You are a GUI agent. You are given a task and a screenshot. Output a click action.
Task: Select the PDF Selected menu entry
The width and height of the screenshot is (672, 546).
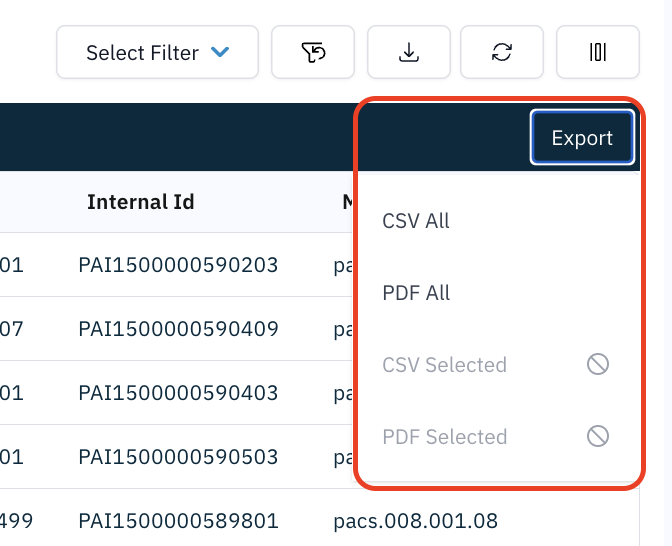(x=444, y=437)
